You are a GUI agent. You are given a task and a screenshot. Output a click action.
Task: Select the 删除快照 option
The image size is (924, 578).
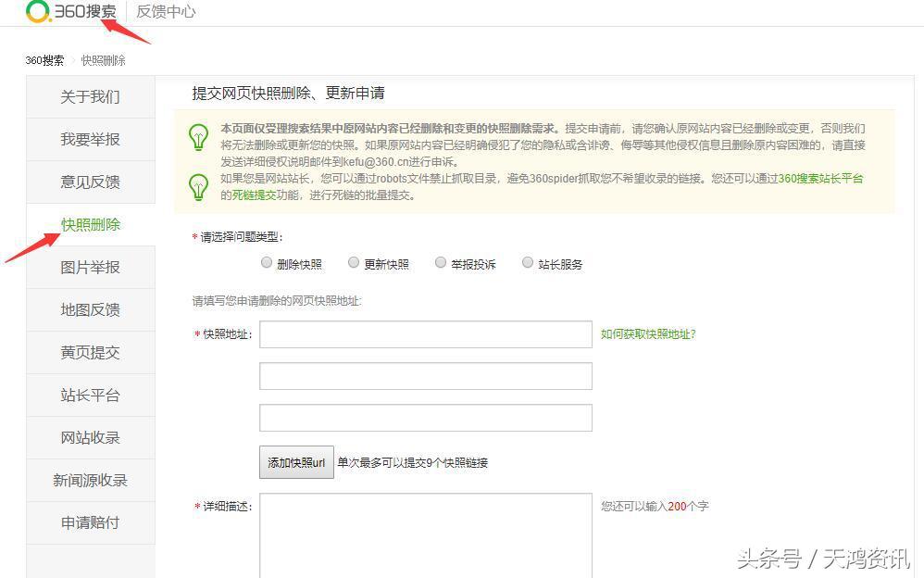pyautogui.click(x=266, y=262)
